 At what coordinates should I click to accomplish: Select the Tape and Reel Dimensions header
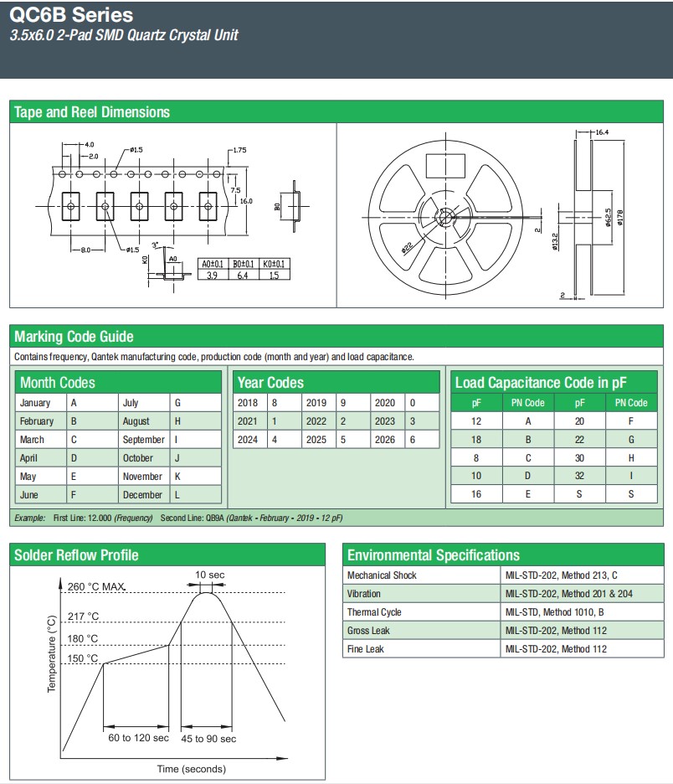[x=90, y=111]
